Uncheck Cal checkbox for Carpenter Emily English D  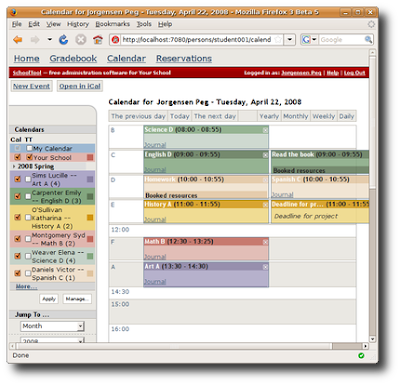18,196
